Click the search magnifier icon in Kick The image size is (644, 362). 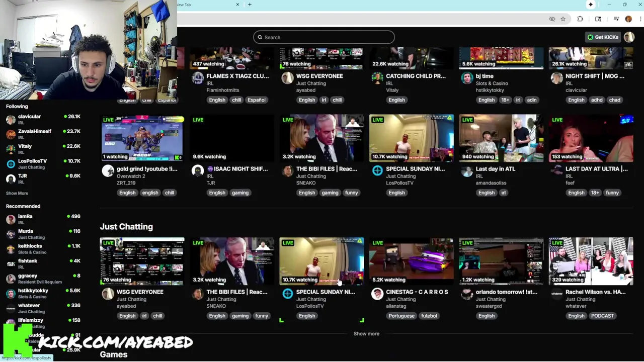[260, 37]
